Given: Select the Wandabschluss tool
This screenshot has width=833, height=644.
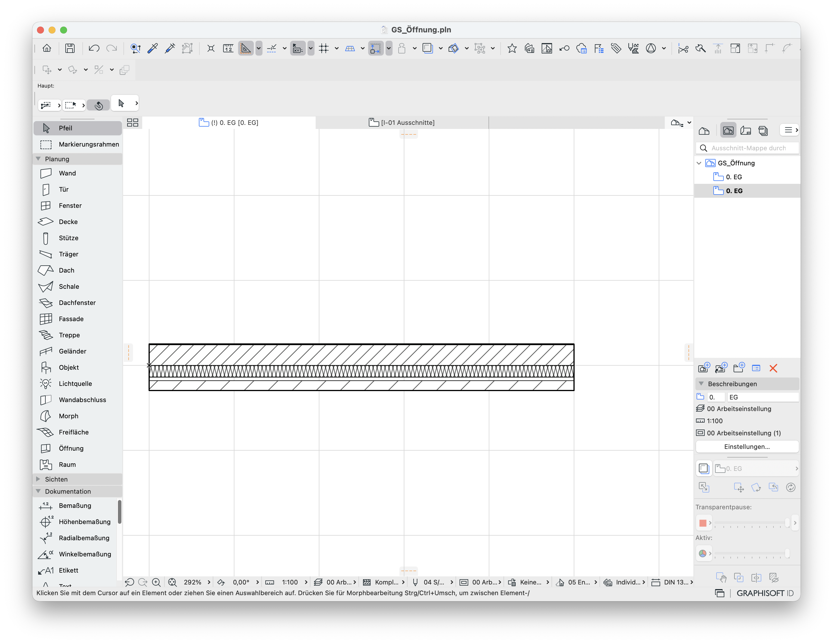Looking at the screenshot, I should (x=77, y=400).
